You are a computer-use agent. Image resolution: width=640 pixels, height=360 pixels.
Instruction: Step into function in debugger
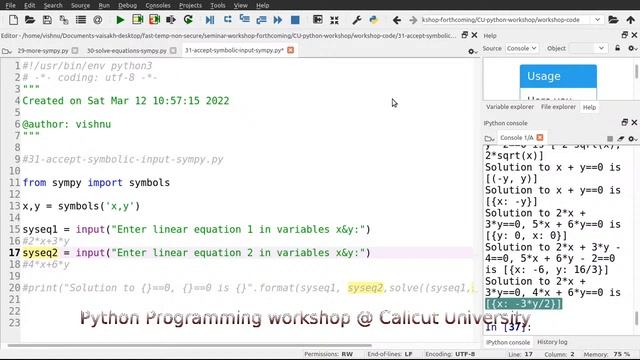pos(244,20)
